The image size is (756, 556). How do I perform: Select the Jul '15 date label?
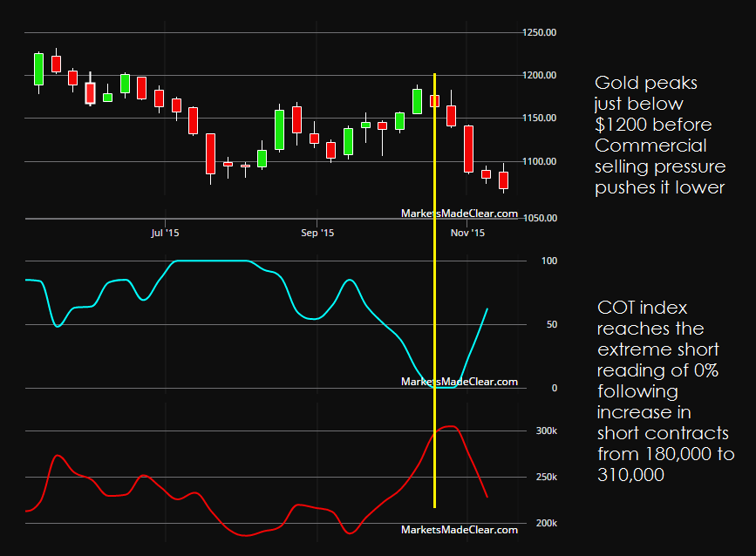165,233
